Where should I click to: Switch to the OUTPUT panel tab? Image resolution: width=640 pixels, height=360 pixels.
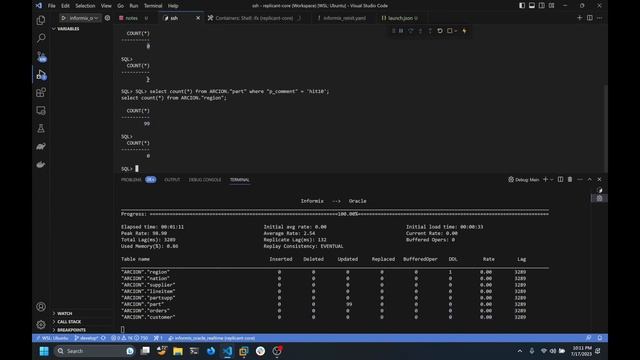[x=172, y=180]
